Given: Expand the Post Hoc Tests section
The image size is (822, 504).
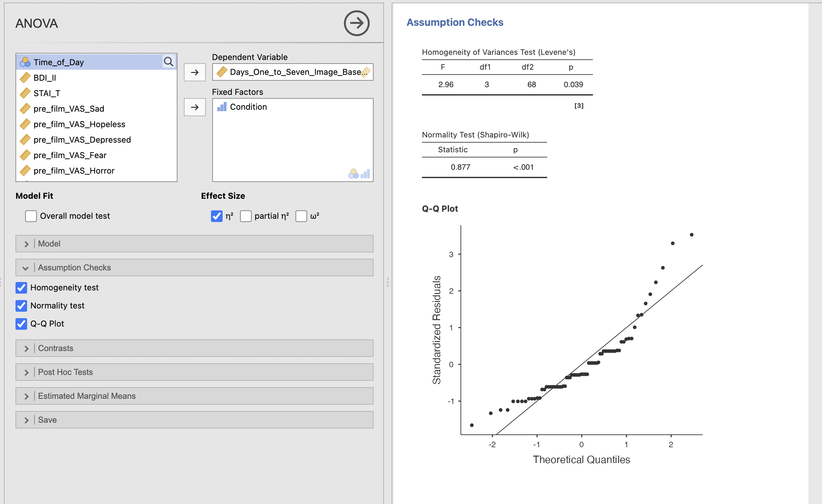Looking at the screenshot, I should (195, 372).
